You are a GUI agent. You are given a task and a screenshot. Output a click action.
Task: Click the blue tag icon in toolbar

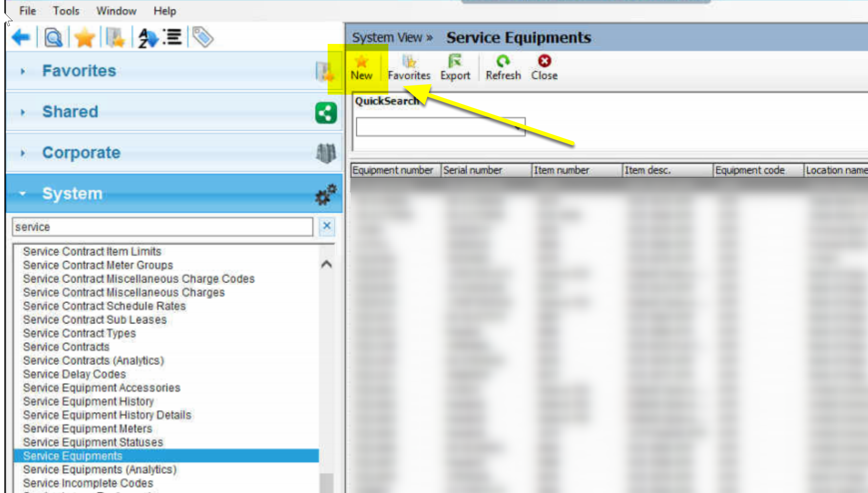pyautogui.click(x=203, y=37)
